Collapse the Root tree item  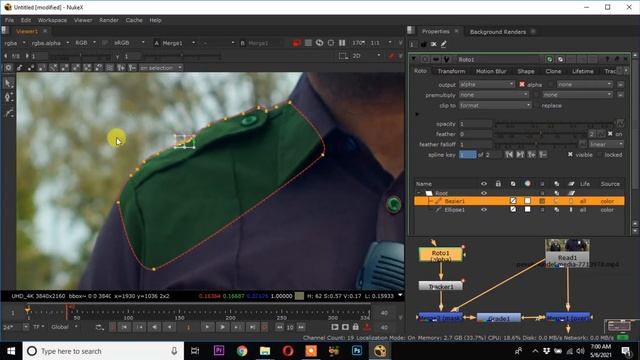click(x=419, y=193)
